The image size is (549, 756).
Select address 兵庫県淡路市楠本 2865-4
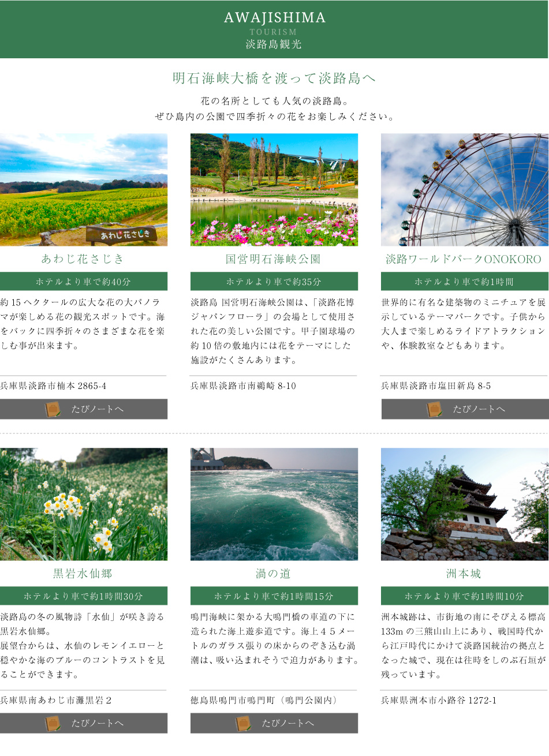[x=54, y=386]
